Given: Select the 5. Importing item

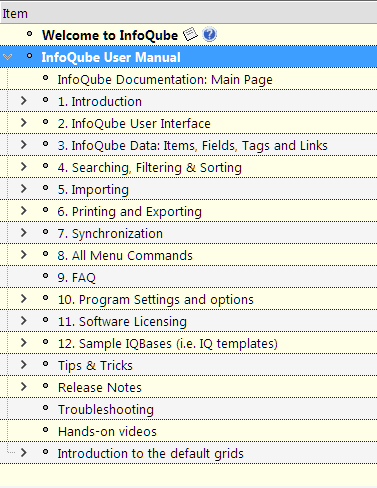Looking at the screenshot, I should (93, 190).
